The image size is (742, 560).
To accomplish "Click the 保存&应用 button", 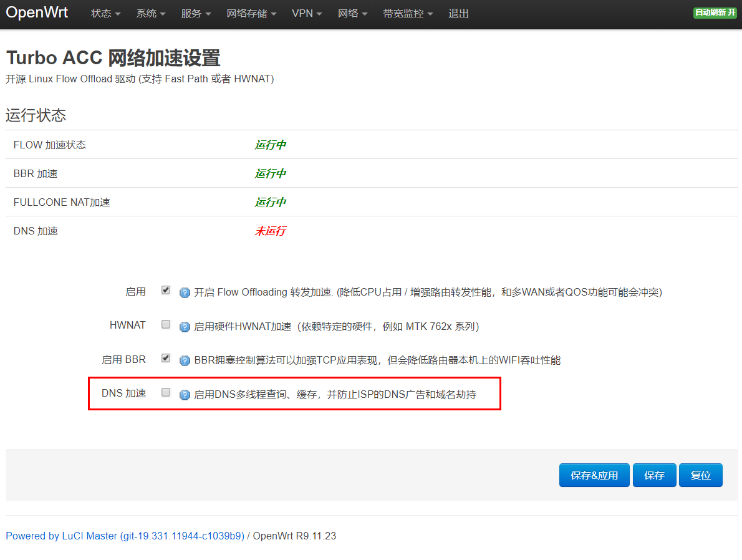I will pyautogui.click(x=594, y=475).
